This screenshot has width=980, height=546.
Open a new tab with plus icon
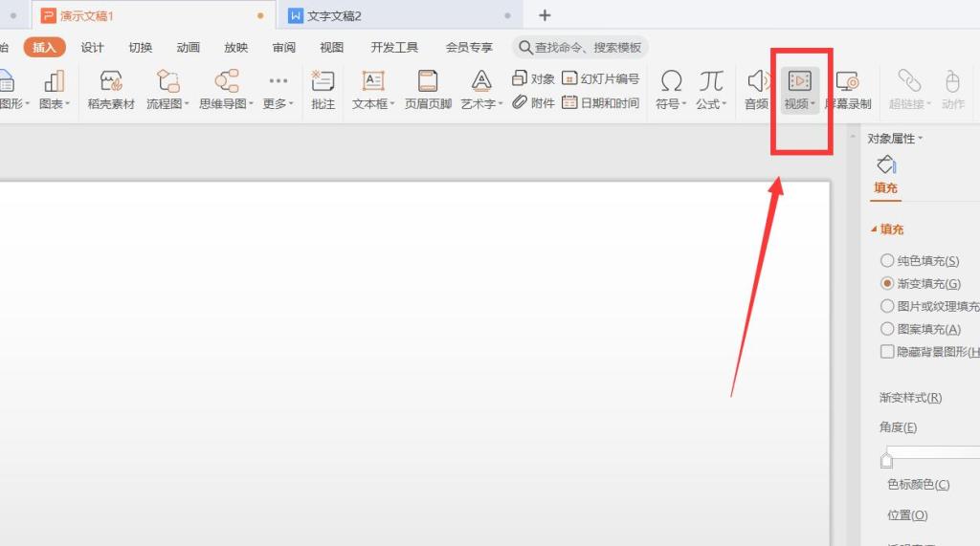pyautogui.click(x=545, y=15)
